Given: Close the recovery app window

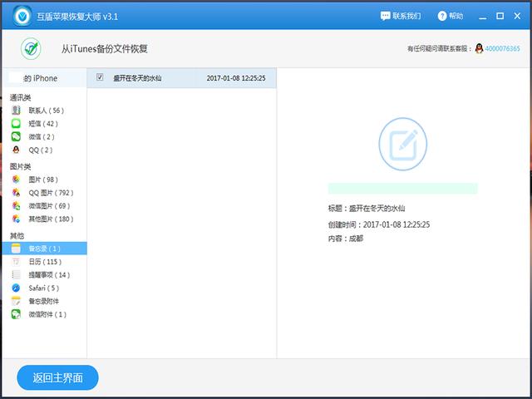Looking at the screenshot, I should coord(517,16).
